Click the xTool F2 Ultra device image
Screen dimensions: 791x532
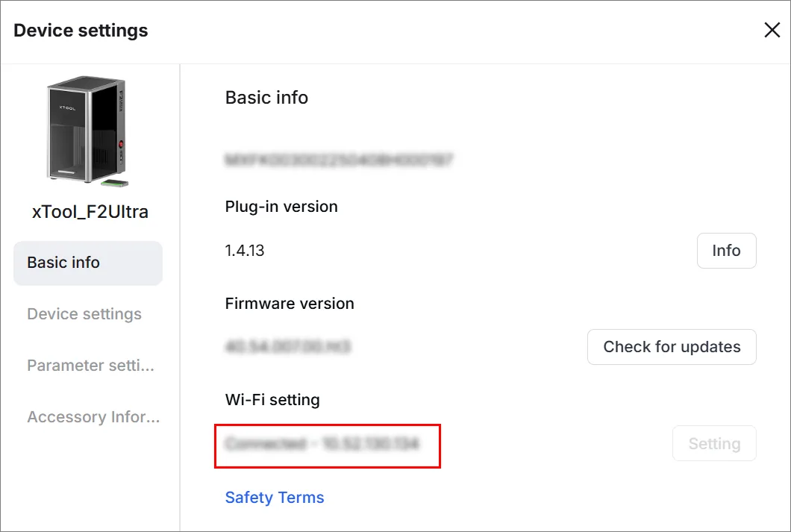pos(88,131)
